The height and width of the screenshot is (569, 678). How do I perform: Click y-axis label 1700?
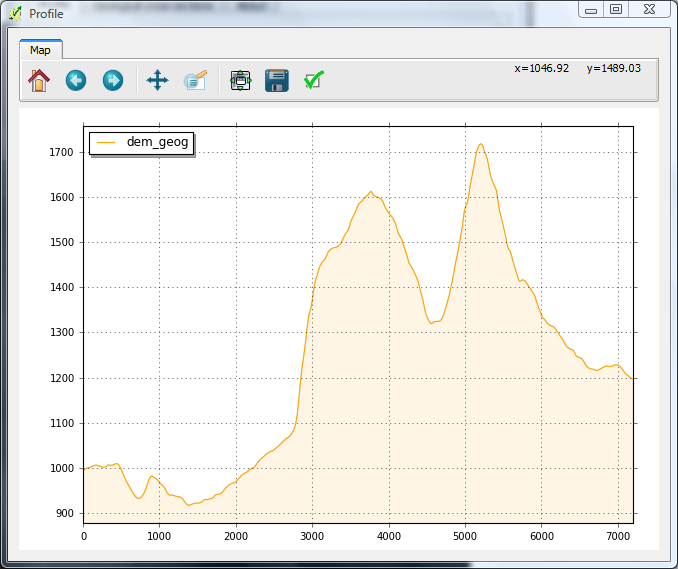[x=61, y=152]
